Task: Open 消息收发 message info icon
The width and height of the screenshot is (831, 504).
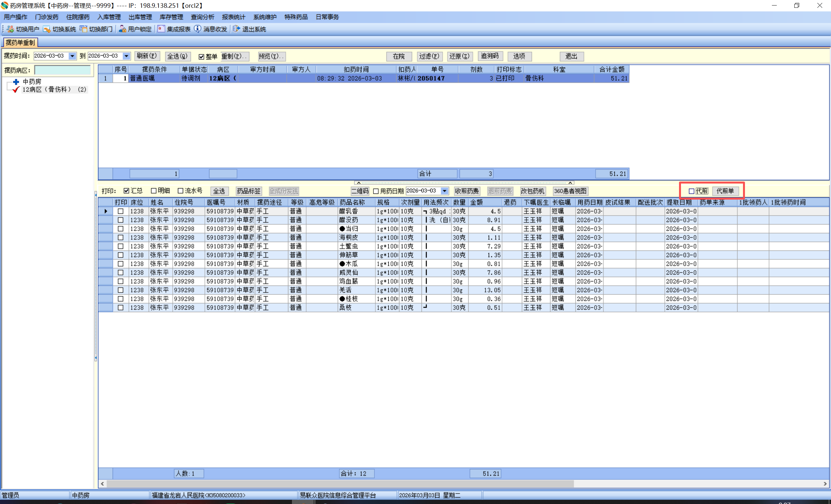Action: (x=198, y=29)
